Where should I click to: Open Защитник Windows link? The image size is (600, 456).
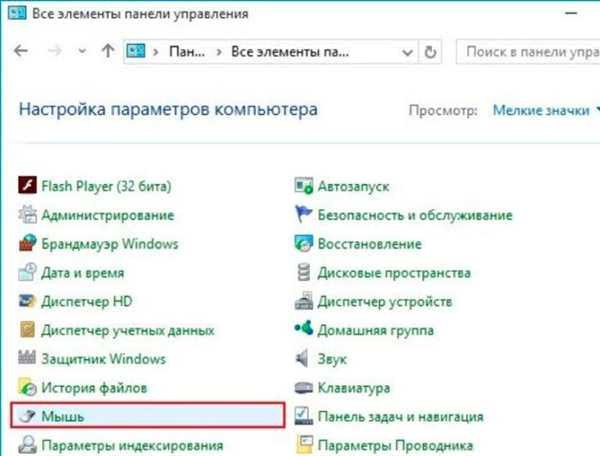pos(104,359)
